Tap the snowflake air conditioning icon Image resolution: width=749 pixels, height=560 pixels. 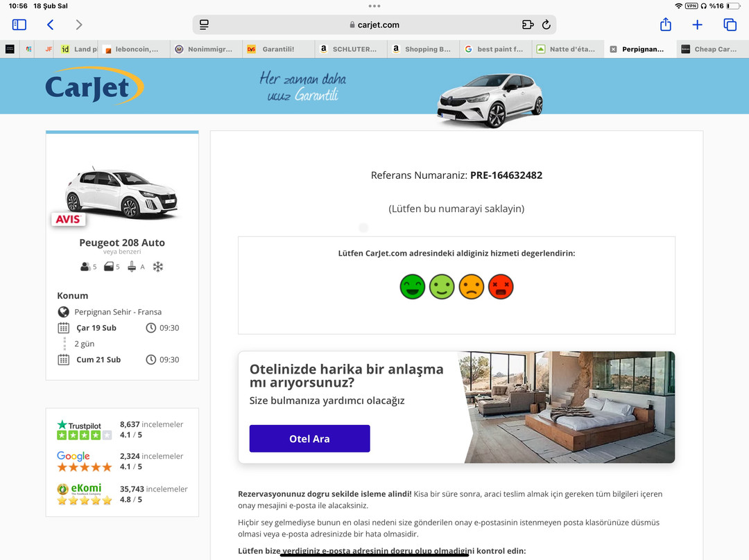coord(156,266)
